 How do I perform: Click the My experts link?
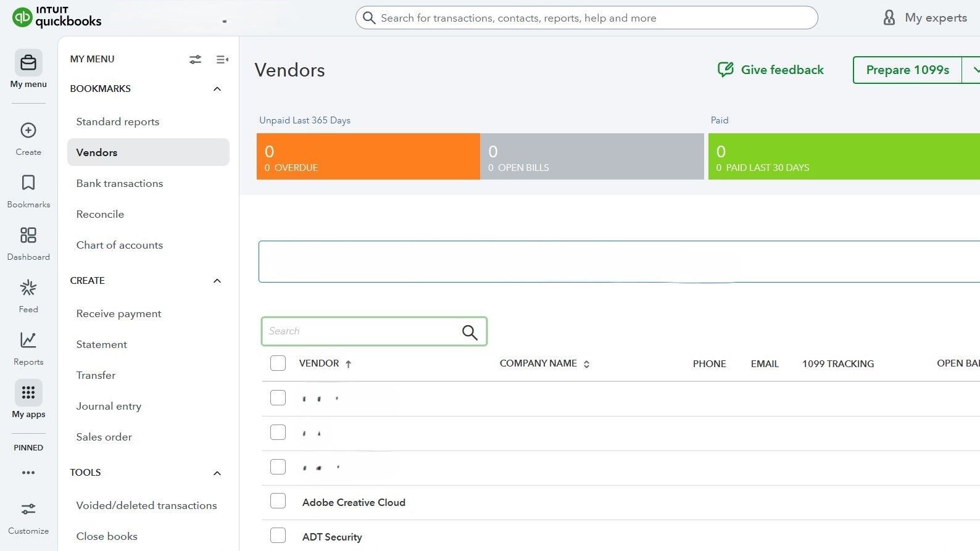(x=936, y=18)
